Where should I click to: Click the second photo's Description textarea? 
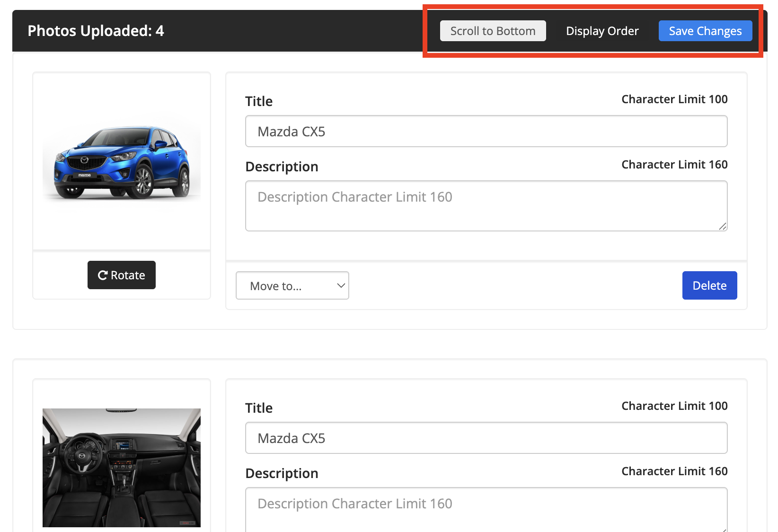click(x=486, y=509)
